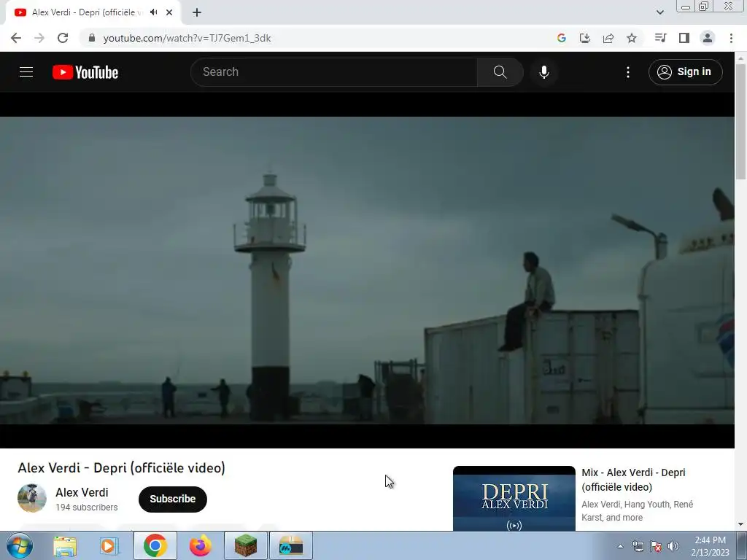Open YouTube settings three-dot menu
Screen dimensions: 747x560
pyautogui.click(x=628, y=72)
